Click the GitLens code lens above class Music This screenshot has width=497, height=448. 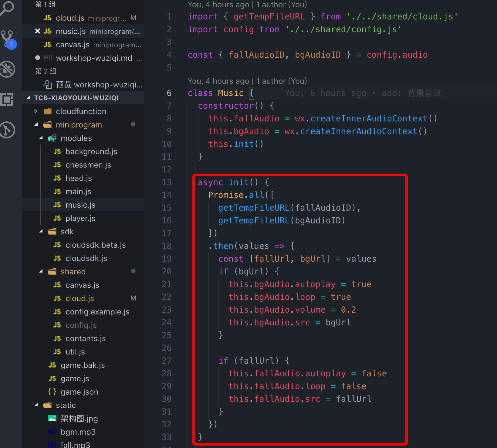point(247,81)
